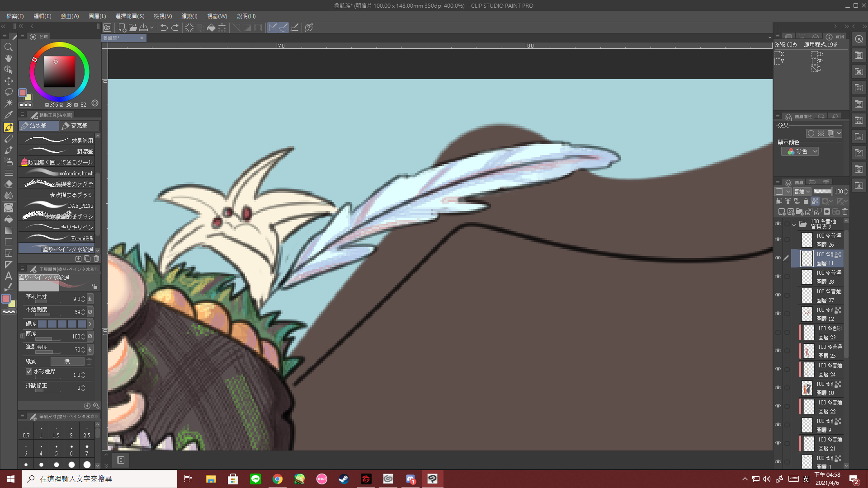Open blending mode 普通 dropdown
This screenshot has height=488, width=868.
(802, 192)
